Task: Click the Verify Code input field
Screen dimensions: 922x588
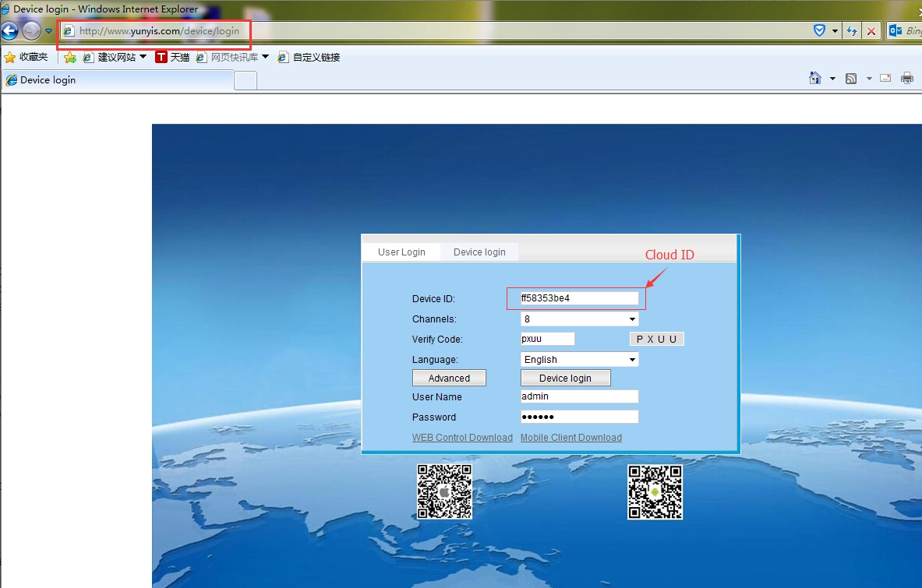Action: 547,339
